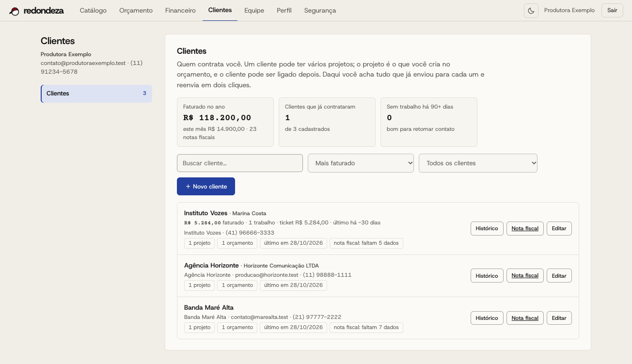Click the 'nota fiscal: faltam 5 dados' tag
Viewport: 632px width, 364px height.
366,243
